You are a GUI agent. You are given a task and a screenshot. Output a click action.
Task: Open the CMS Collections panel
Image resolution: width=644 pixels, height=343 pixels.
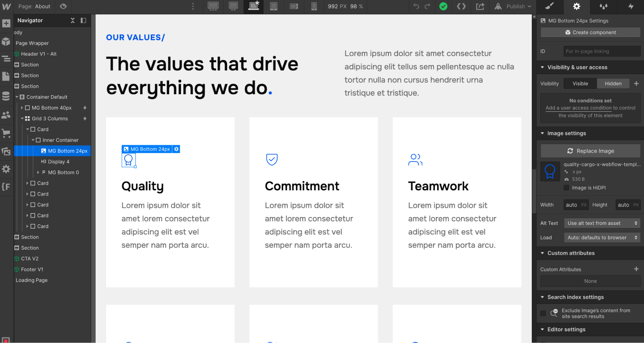[6, 96]
